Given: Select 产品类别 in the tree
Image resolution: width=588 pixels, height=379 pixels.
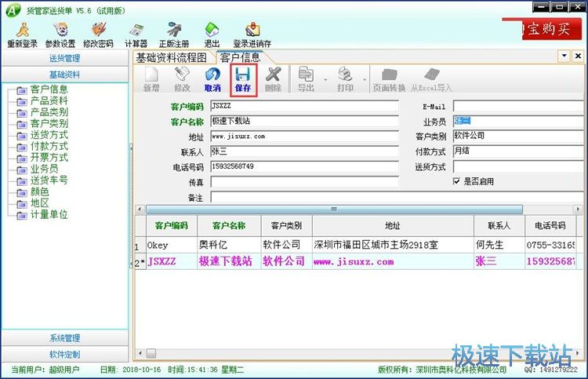Looking at the screenshot, I should tap(49, 112).
